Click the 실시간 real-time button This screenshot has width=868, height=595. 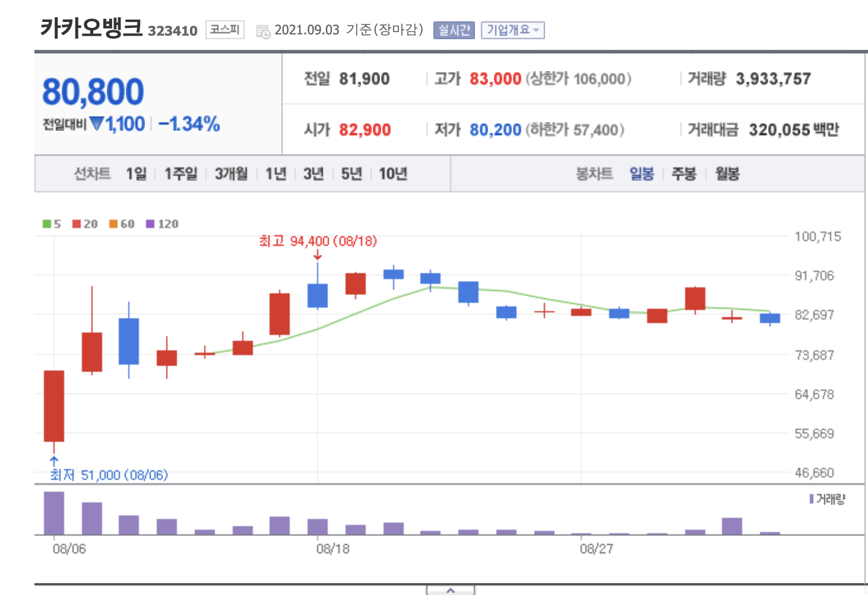tap(454, 30)
